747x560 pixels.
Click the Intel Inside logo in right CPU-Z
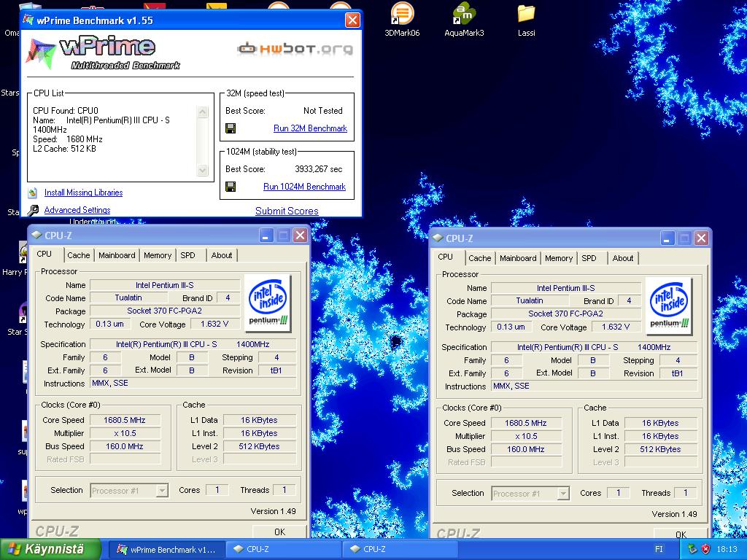pos(669,306)
